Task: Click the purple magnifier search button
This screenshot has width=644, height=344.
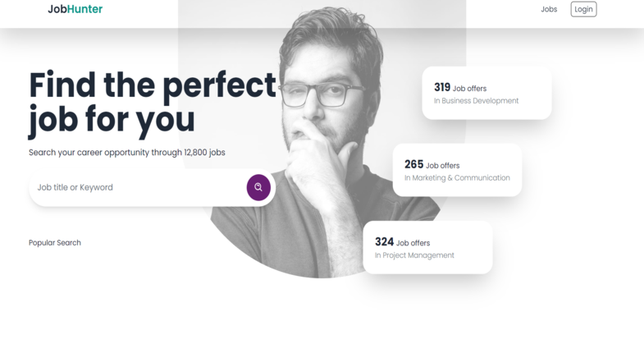Action: [x=258, y=187]
